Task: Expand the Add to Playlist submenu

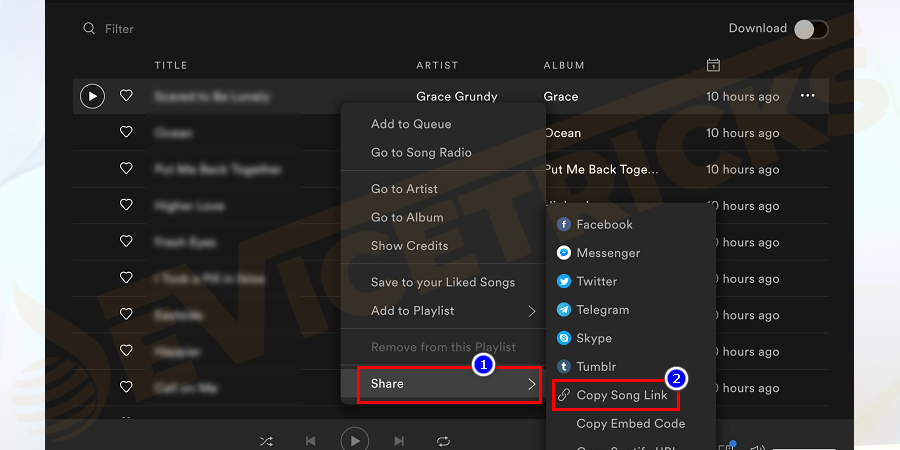Action: [443, 311]
